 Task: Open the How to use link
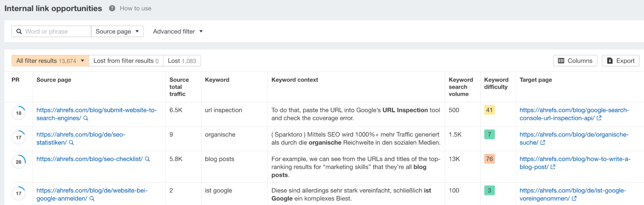click(135, 8)
